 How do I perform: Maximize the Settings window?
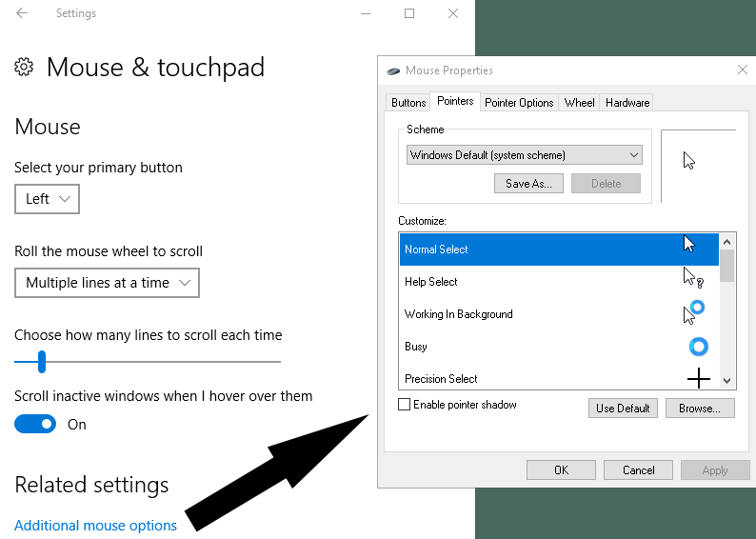(x=409, y=13)
